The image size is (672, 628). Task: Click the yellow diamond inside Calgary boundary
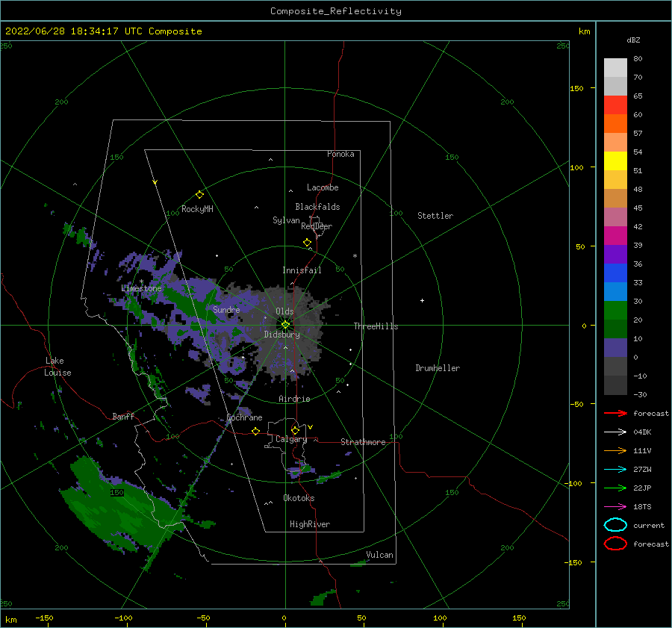point(295,430)
